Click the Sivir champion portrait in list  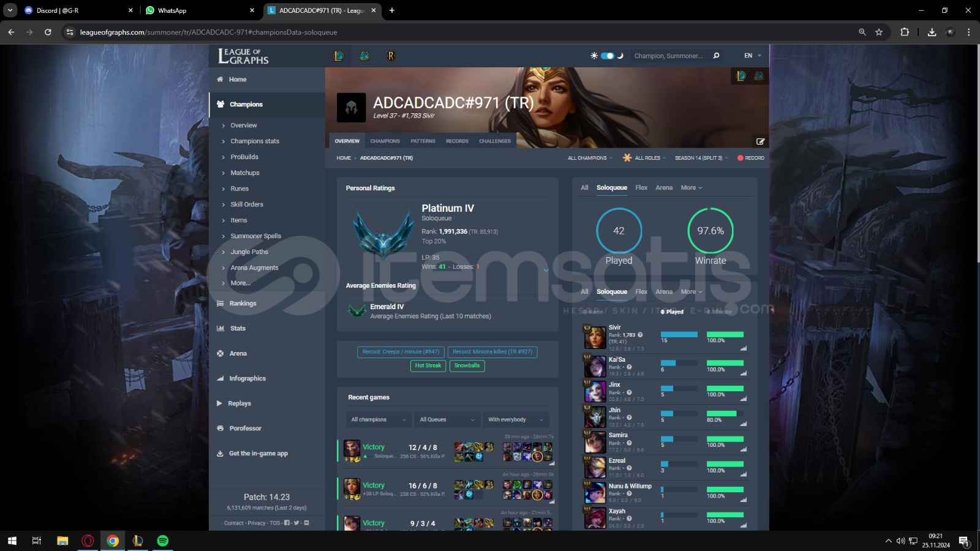pyautogui.click(x=594, y=337)
